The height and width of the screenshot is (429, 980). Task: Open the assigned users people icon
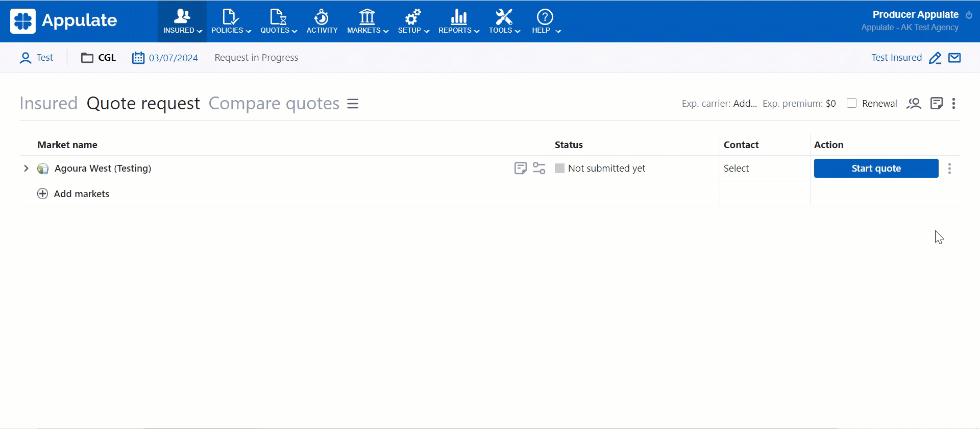pyautogui.click(x=913, y=104)
